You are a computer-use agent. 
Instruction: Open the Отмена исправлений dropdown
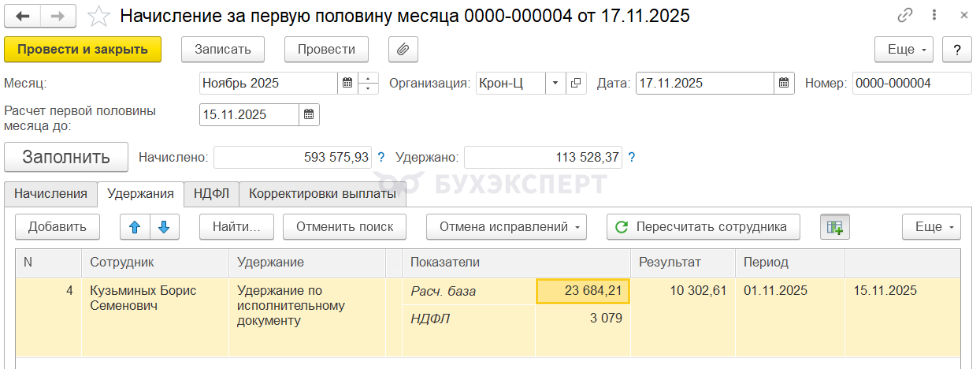coord(508,227)
